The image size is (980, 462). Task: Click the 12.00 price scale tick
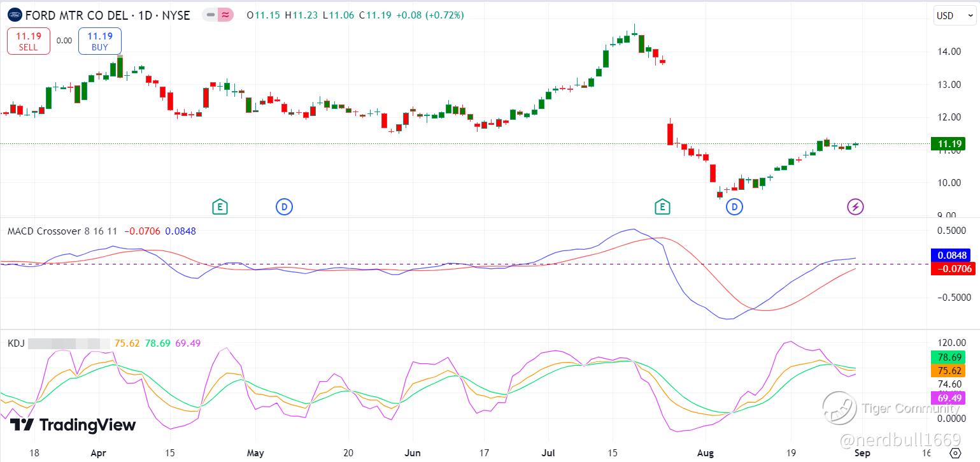[x=950, y=117]
